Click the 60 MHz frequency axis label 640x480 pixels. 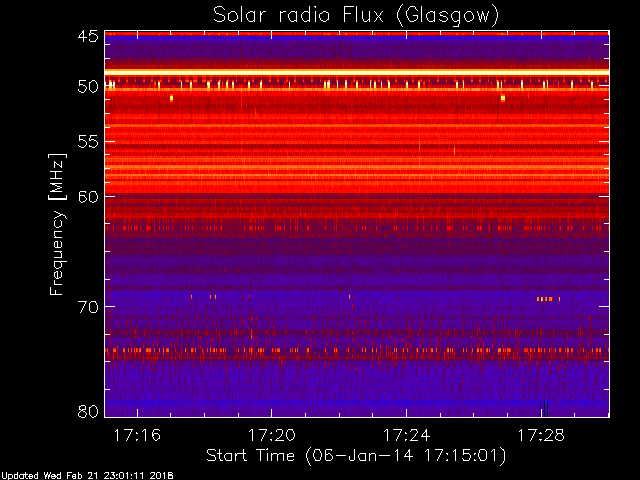pos(88,196)
